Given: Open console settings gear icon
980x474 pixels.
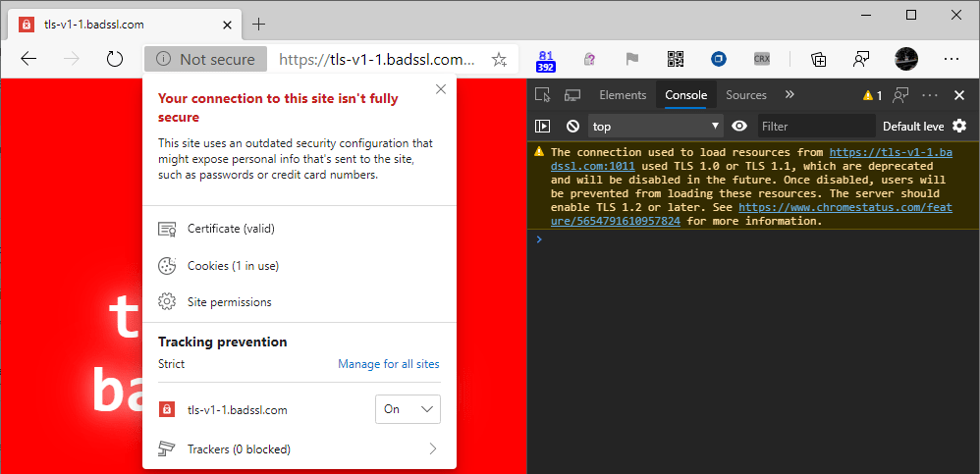Looking at the screenshot, I should point(959,126).
